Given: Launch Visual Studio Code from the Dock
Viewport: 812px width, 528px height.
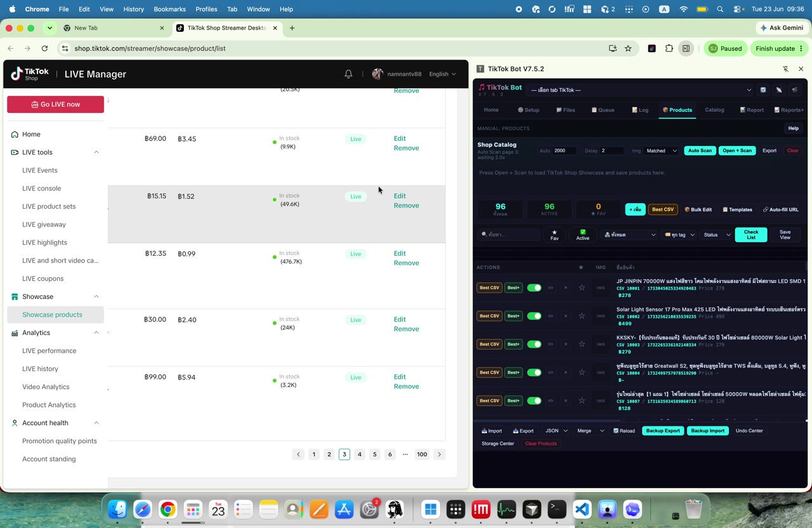Looking at the screenshot, I should [x=582, y=510].
